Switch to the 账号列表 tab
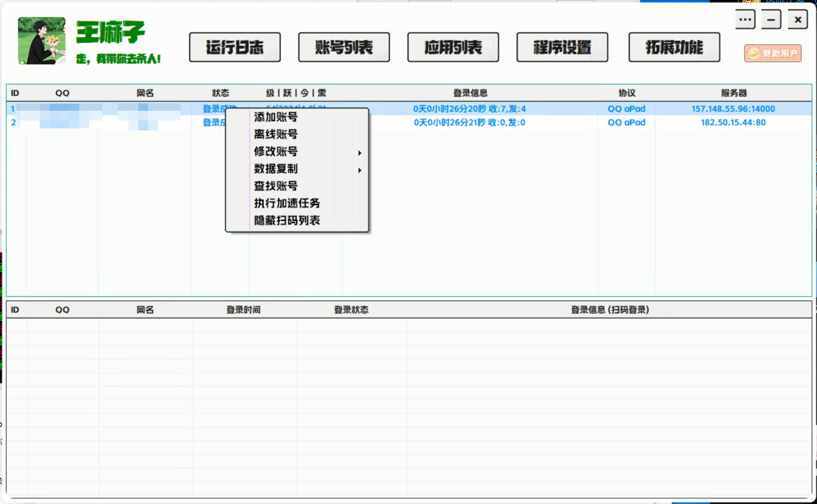This screenshot has height=504, width=817. [344, 48]
